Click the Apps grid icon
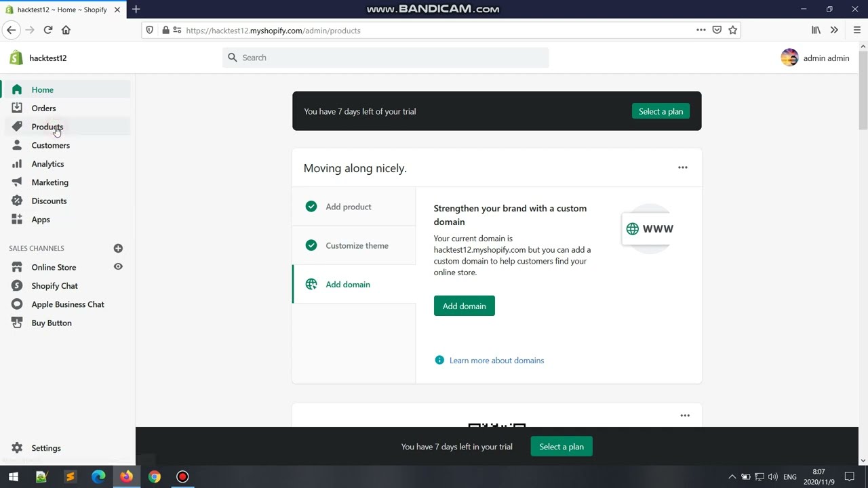Viewport: 868px width, 488px height. (x=17, y=219)
